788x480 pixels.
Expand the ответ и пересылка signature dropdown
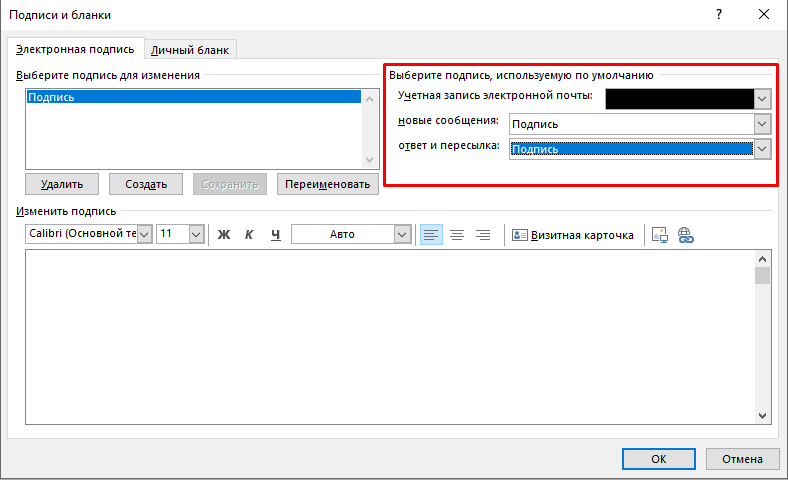point(763,149)
